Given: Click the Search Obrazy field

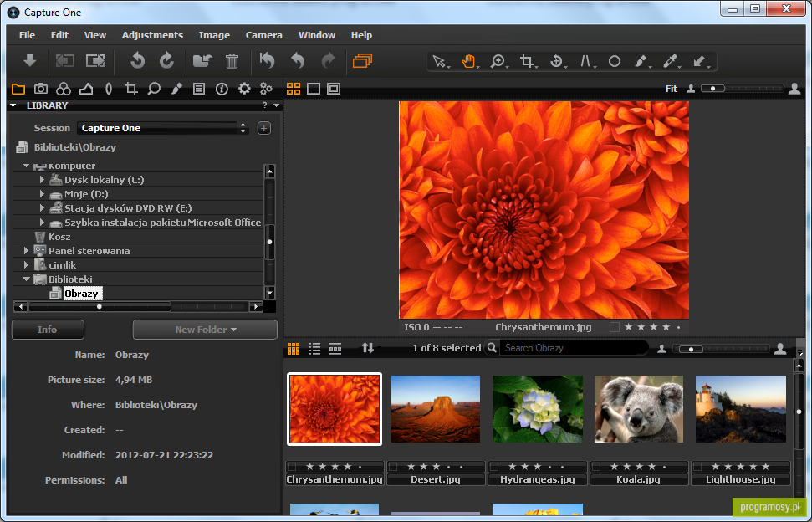Looking at the screenshot, I should coord(574,348).
